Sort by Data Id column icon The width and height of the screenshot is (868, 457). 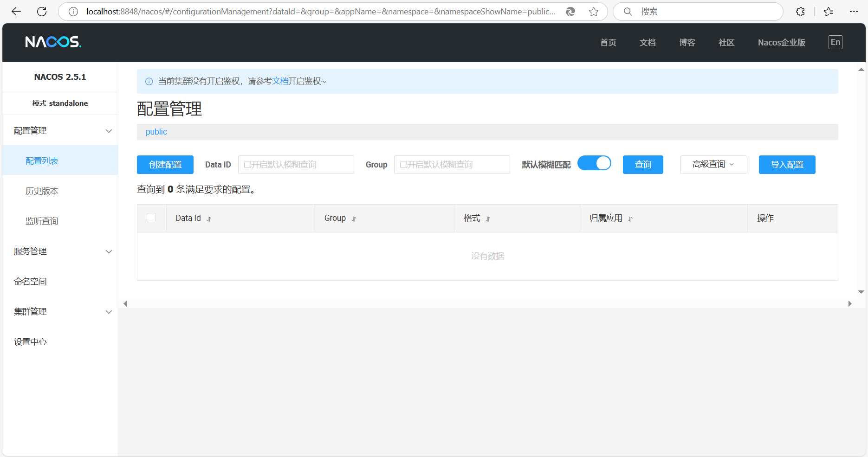click(209, 219)
